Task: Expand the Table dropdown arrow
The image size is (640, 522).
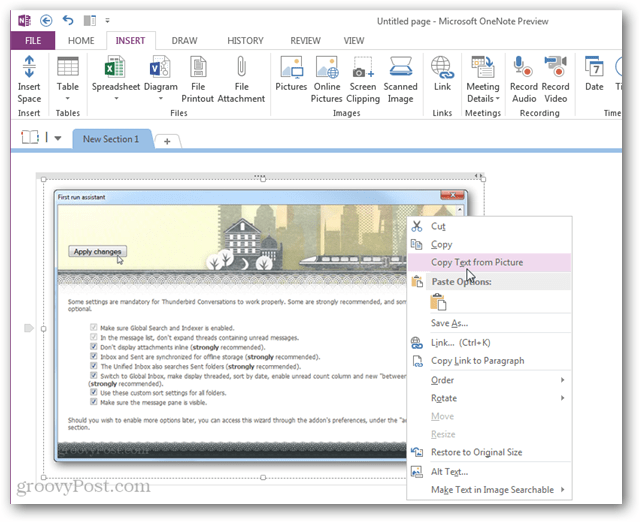Action: pos(68,98)
